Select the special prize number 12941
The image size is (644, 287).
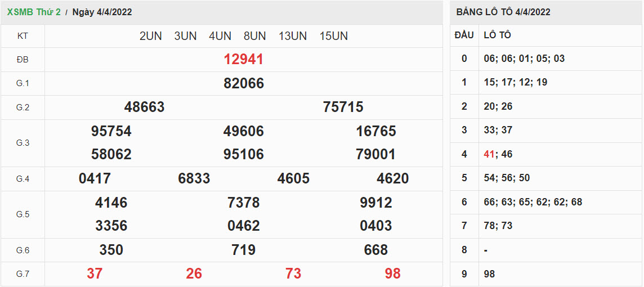click(243, 60)
